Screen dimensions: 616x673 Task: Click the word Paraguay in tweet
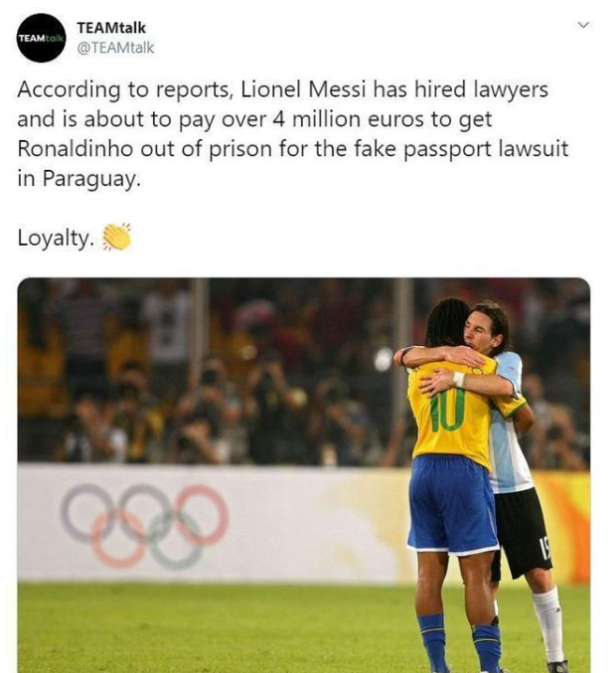91,179
